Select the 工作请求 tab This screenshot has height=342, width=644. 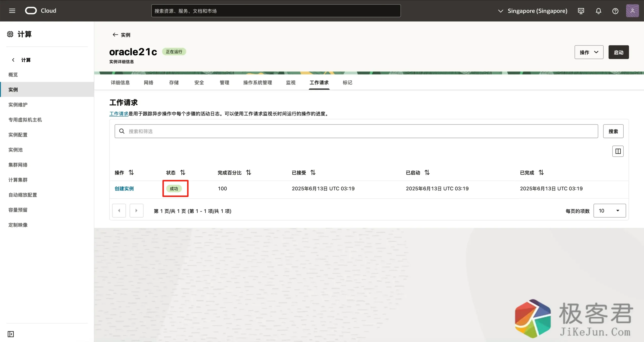click(319, 82)
